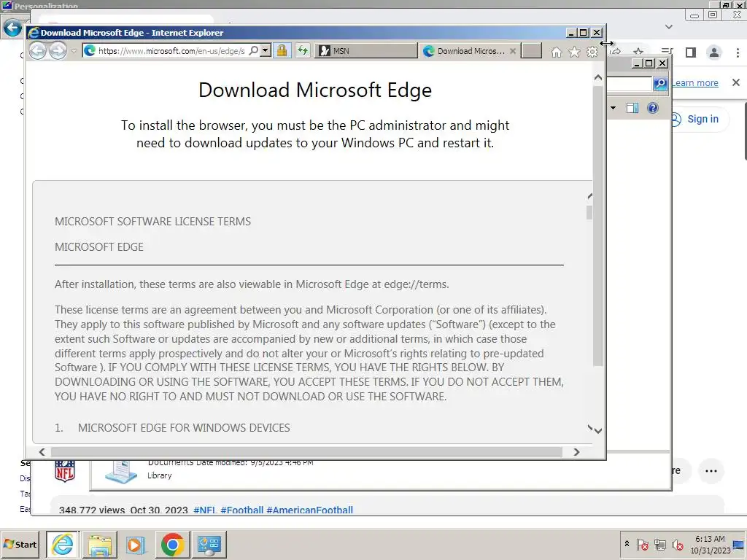Open the Chrome profile avatar
747x560 pixels.
pyautogui.click(x=714, y=52)
